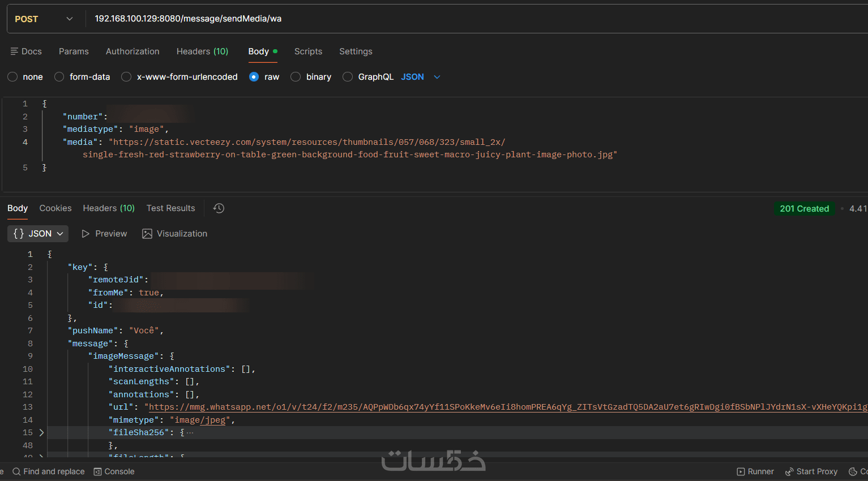Click the "mediatype" key in request body
Viewport: 868px width, 481px height.
(x=91, y=129)
